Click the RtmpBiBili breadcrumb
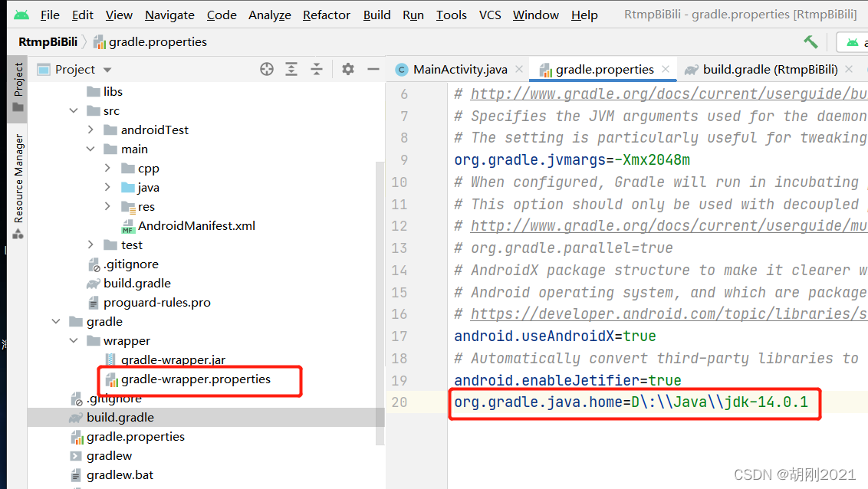868x489 pixels. click(48, 42)
